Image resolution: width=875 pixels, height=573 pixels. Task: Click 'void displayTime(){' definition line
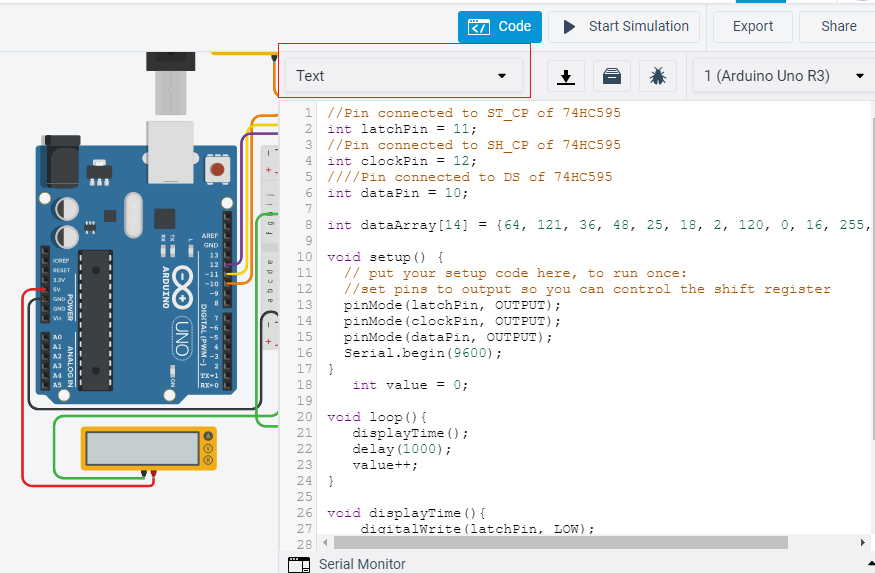point(406,513)
